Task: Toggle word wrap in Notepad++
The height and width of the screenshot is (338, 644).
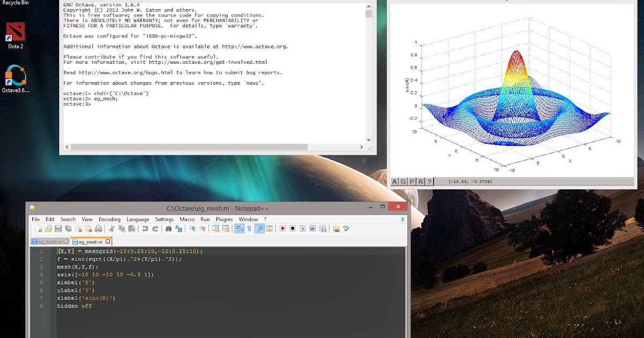Action: click(239, 229)
